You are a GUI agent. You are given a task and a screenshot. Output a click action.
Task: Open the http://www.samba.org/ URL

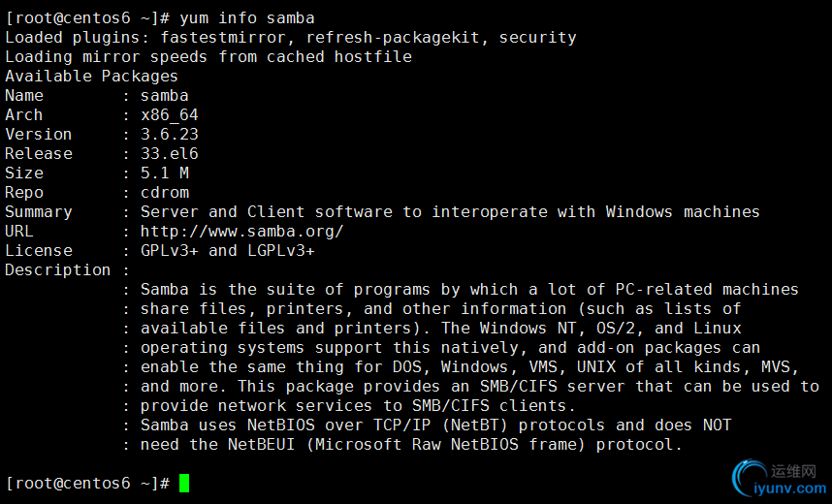click(242, 232)
